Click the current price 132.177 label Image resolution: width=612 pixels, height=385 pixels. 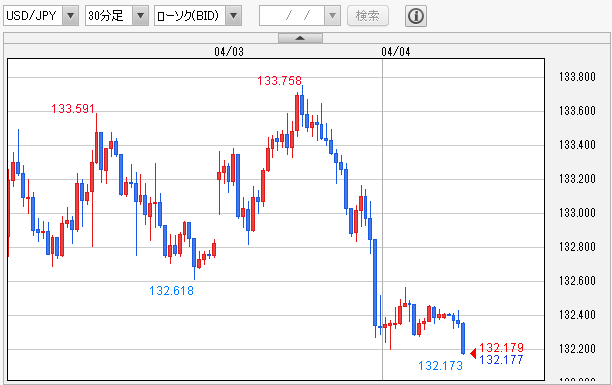(x=502, y=359)
